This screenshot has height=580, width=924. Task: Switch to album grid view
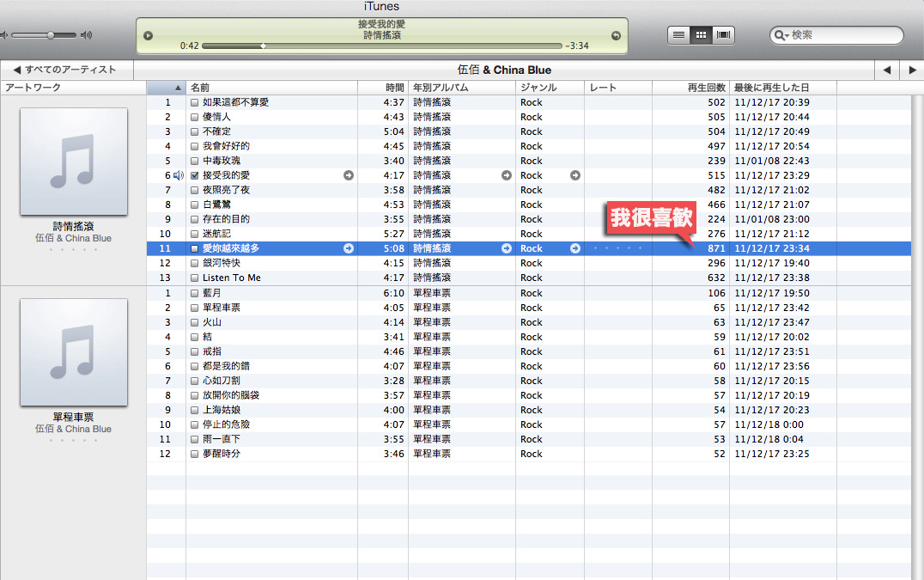[x=702, y=35]
